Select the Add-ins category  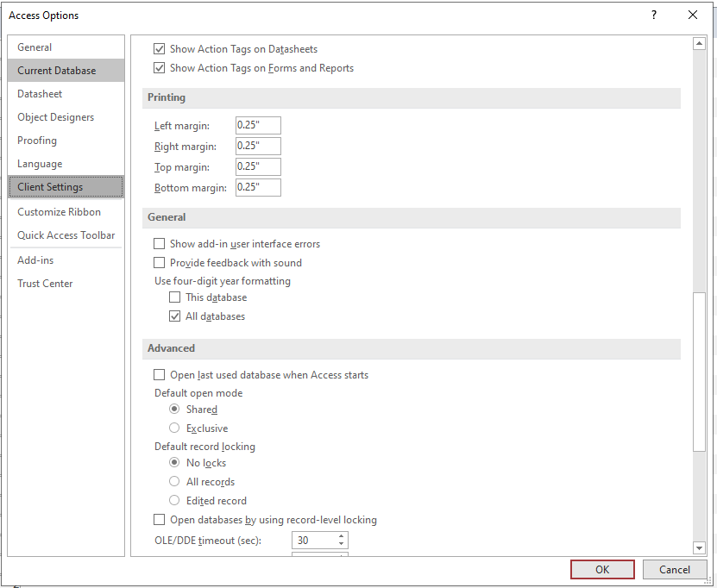(x=66, y=260)
